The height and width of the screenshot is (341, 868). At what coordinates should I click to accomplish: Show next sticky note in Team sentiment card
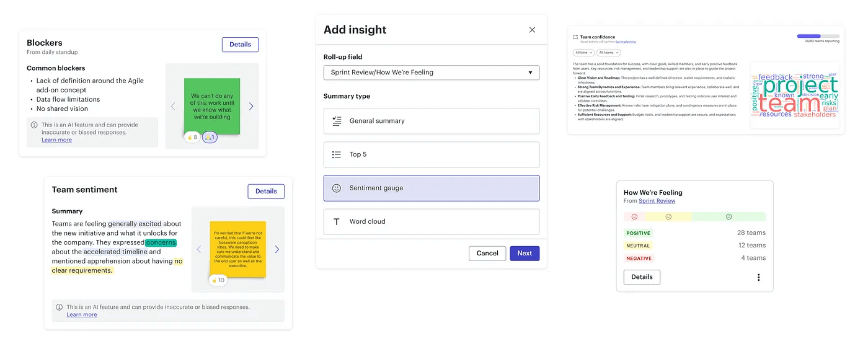(x=277, y=249)
